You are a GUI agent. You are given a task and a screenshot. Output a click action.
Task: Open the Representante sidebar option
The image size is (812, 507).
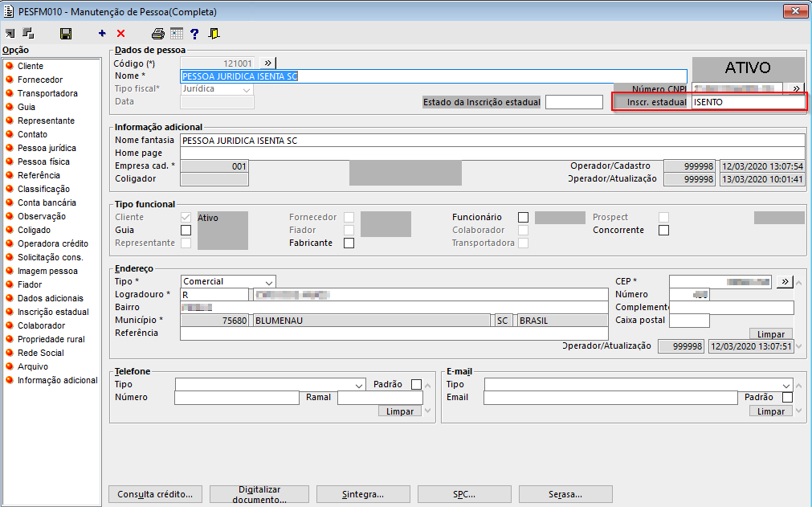46,121
